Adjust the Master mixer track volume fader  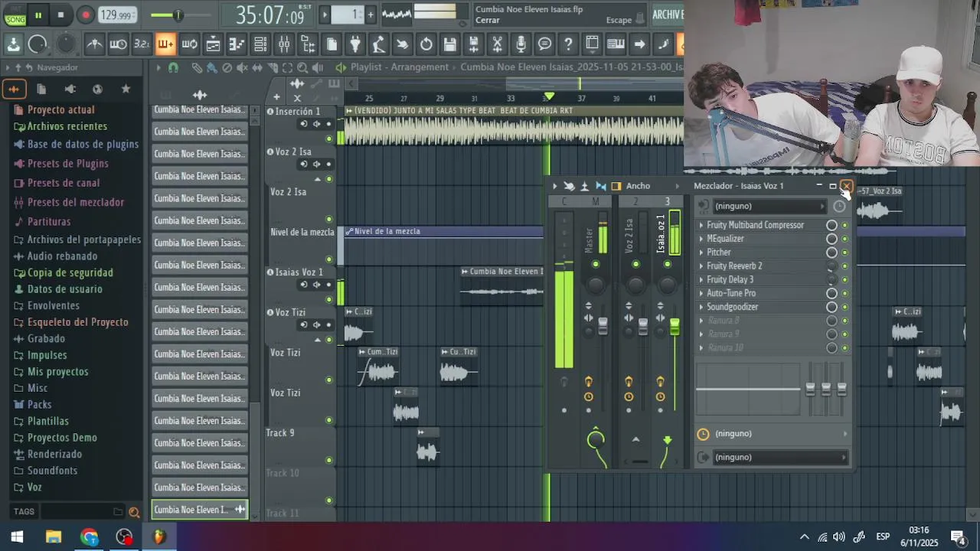[x=603, y=325]
